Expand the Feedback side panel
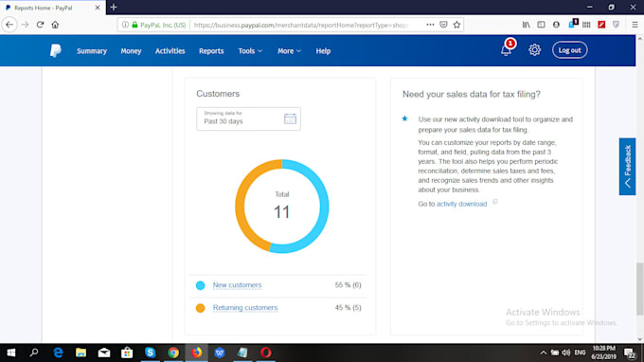The image size is (644, 362). (x=627, y=167)
